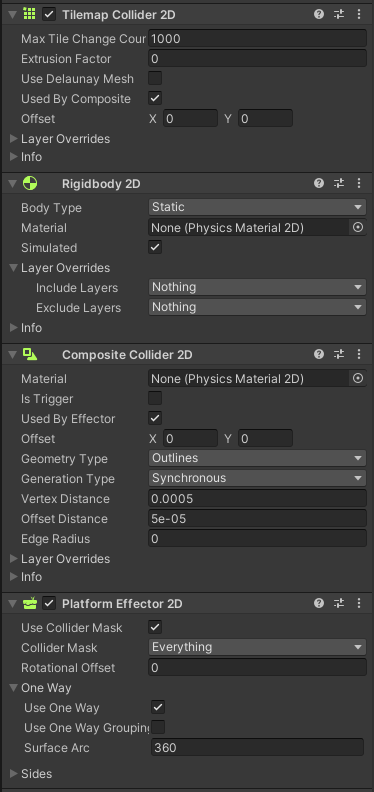This screenshot has width=374, height=792.
Task: Expand Info under Composite Collider 2D
Action: pos(14,576)
